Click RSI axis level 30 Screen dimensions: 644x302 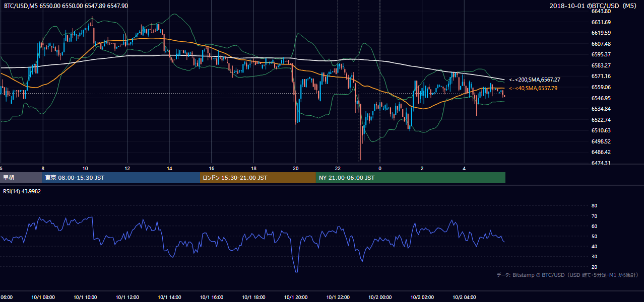point(594,257)
